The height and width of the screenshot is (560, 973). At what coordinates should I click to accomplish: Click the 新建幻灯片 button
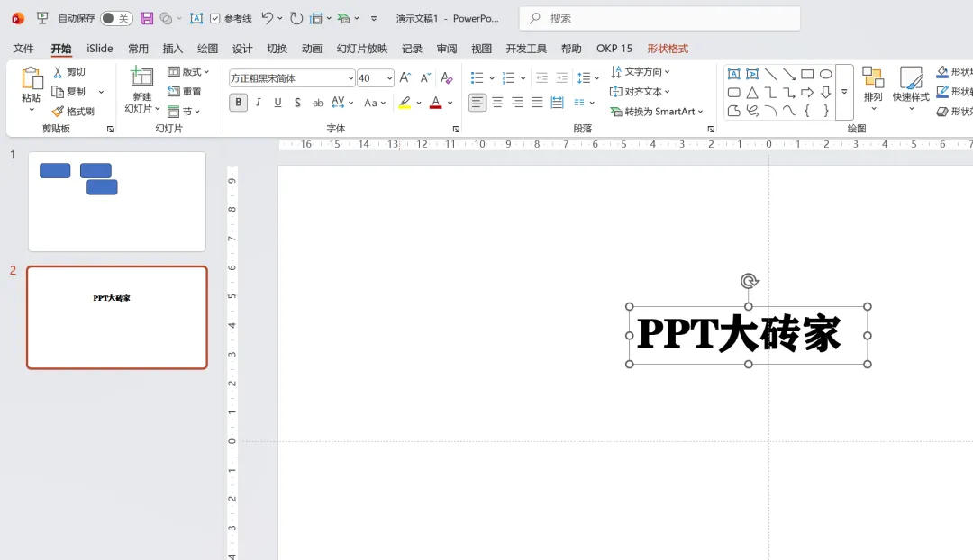pos(142,91)
